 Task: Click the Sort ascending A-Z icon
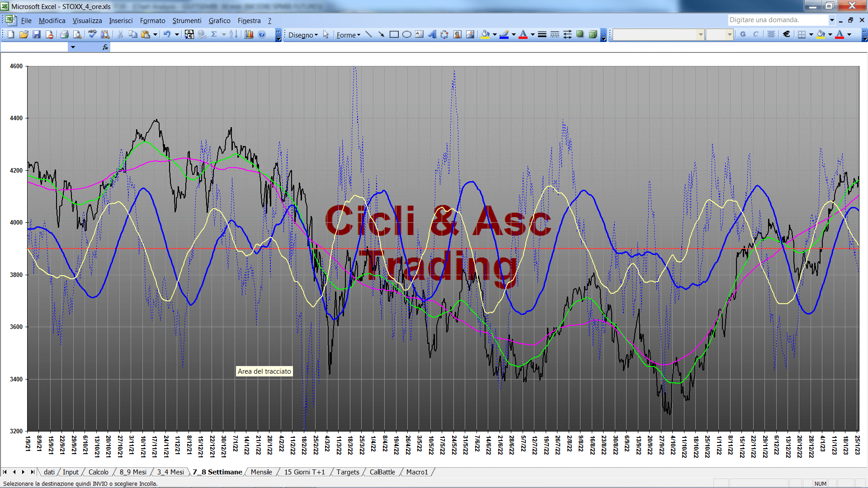(233, 34)
